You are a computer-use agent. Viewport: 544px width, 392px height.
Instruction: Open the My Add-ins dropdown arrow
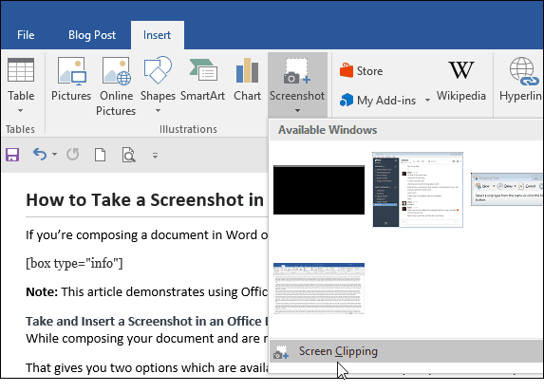(x=428, y=101)
